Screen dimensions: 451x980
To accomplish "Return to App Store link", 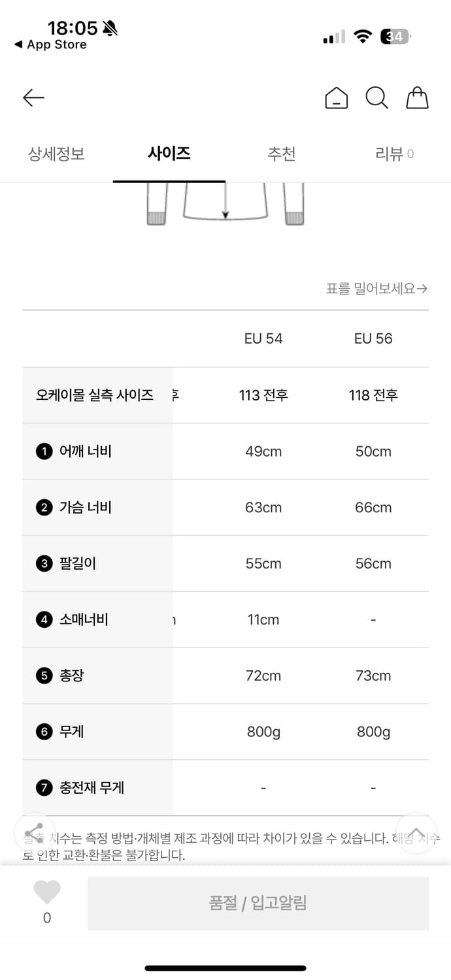I will pyautogui.click(x=50, y=44).
